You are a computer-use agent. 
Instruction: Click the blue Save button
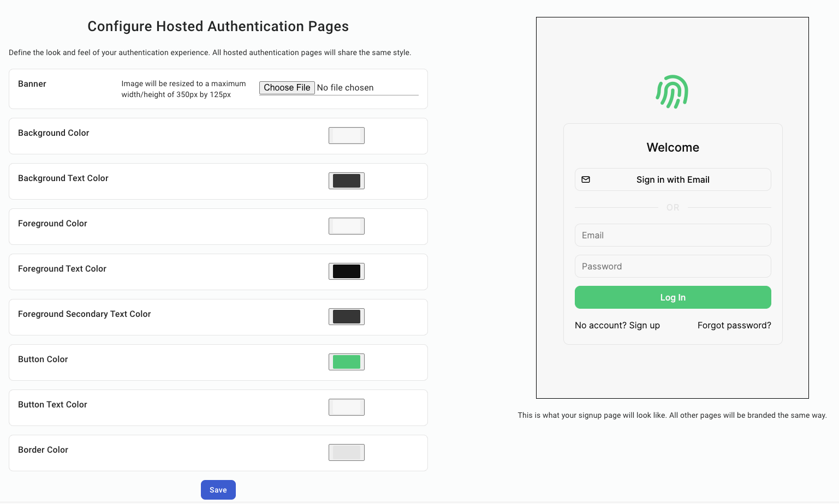pos(218,490)
